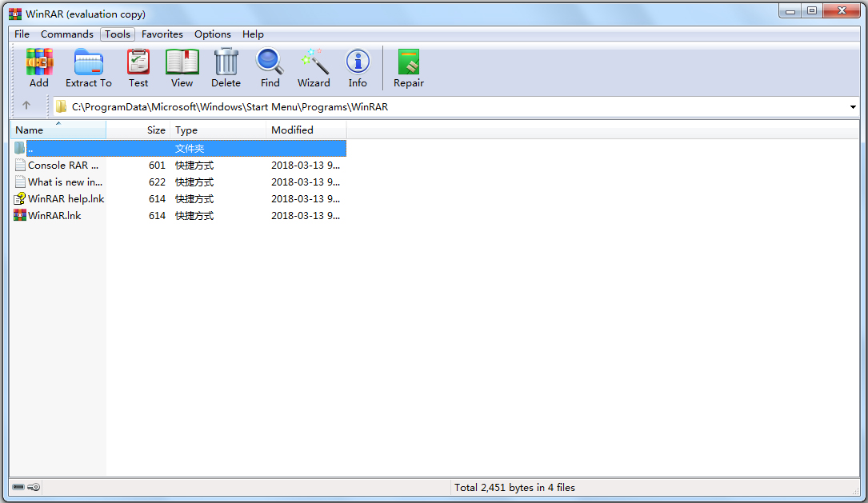
Task: Click the 快捷方式 type of WinRAR help.lnk
Action: pos(194,198)
